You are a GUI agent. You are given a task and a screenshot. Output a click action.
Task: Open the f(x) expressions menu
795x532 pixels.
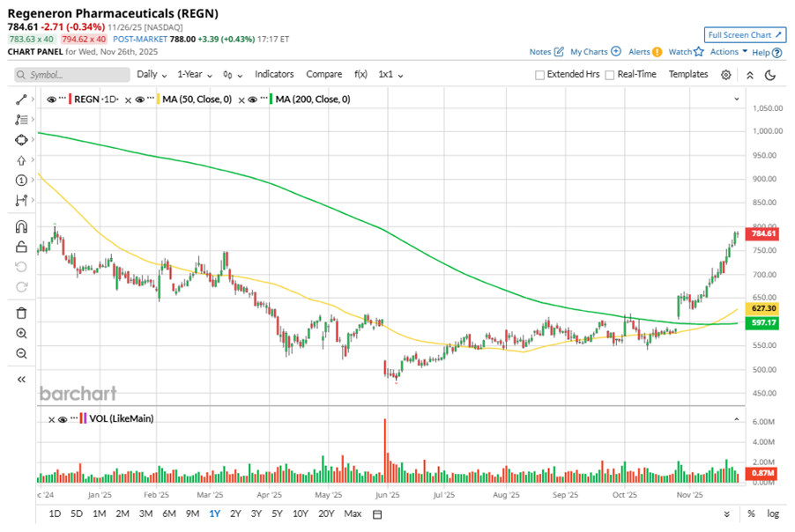[360, 74]
